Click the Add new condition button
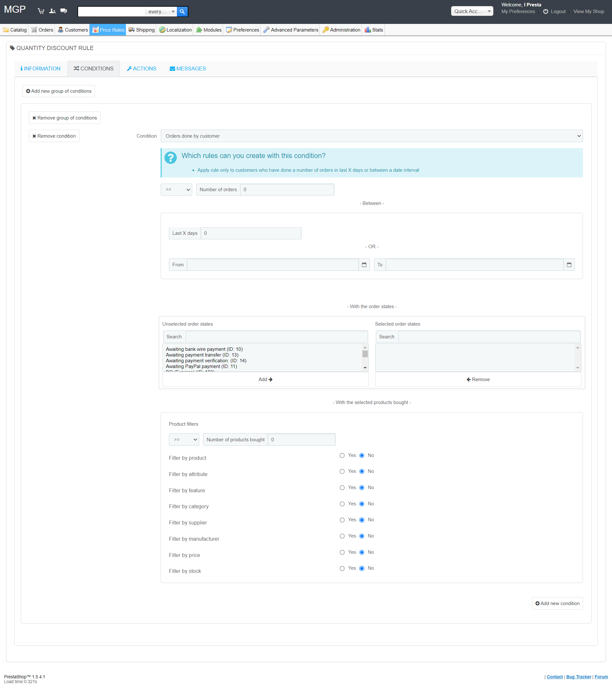 pos(557,603)
